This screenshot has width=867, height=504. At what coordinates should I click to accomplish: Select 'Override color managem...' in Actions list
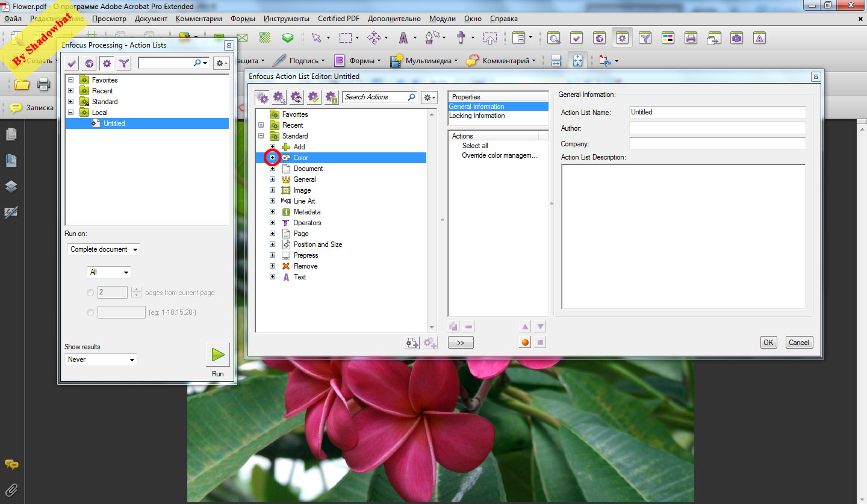click(499, 155)
